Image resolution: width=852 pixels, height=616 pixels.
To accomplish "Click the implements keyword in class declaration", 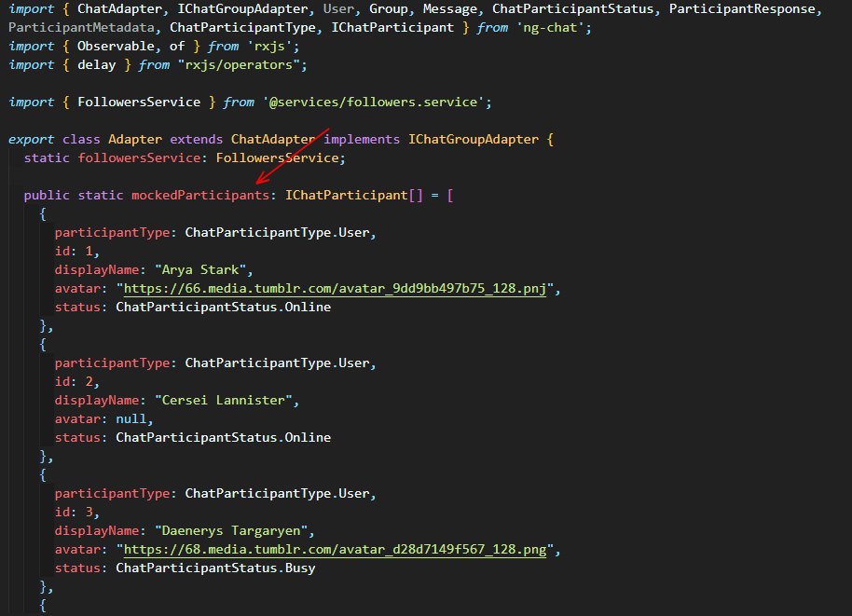I will [x=362, y=139].
